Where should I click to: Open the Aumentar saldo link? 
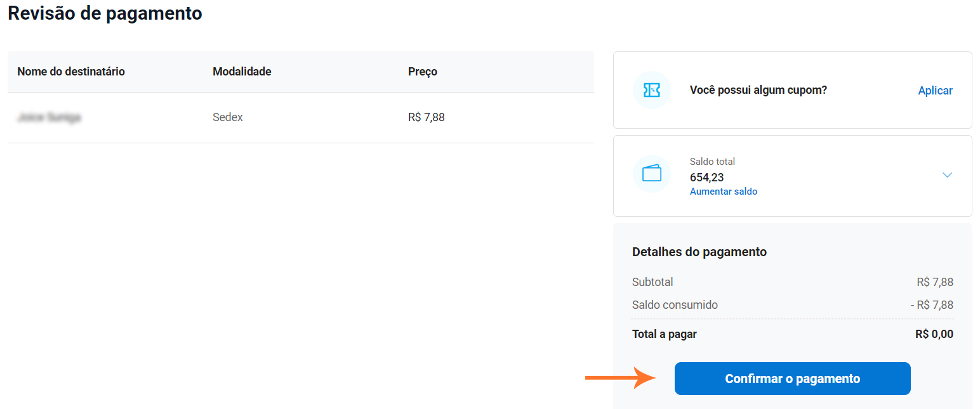click(723, 192)
